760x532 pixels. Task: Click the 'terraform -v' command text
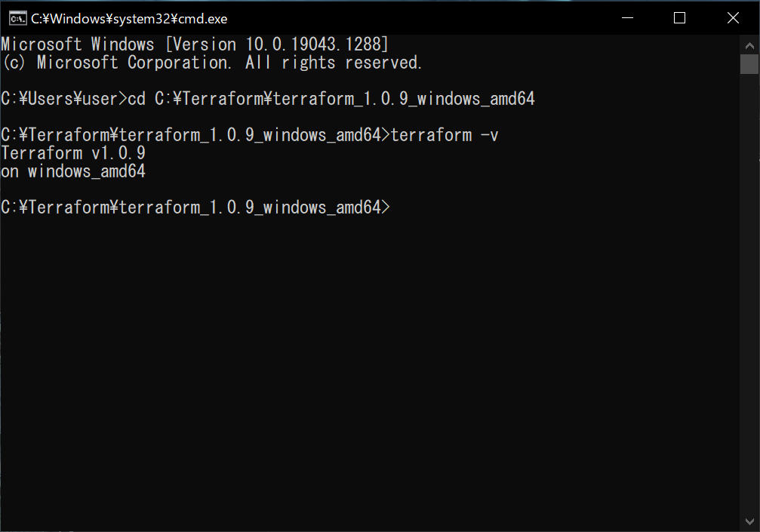[x=445, y=135]
